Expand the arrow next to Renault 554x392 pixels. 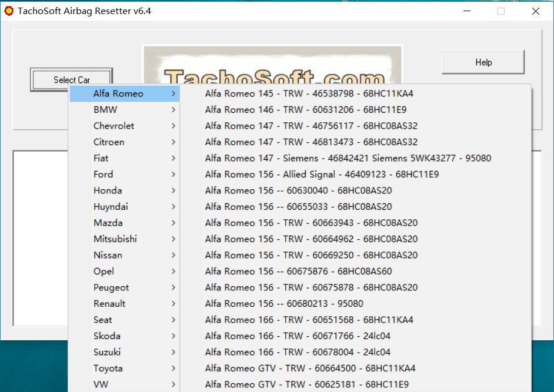tap(173, 304)
